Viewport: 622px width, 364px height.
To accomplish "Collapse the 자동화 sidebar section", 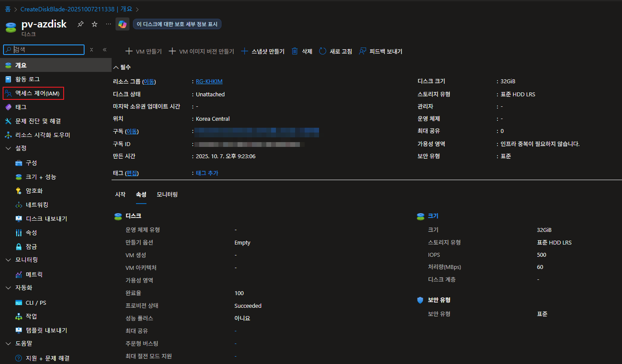I will coord(8,288).
